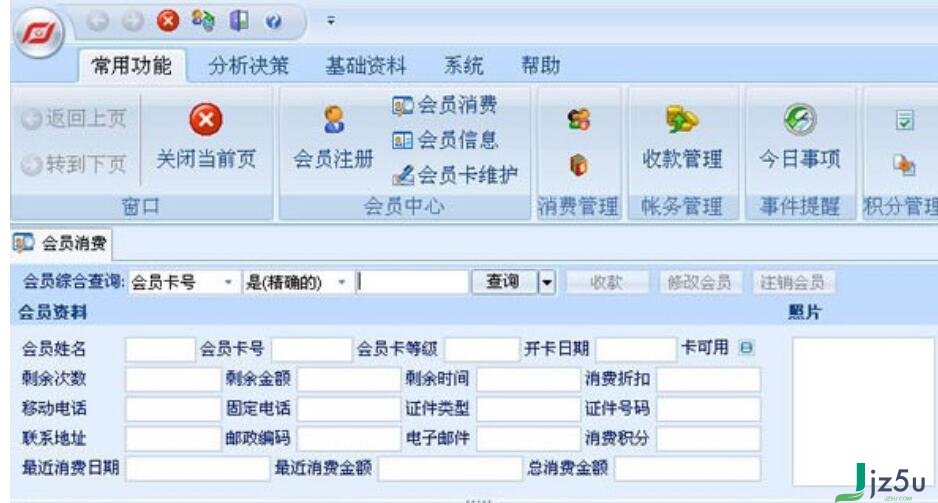Click the member 照片 photo box
Viewport: 938px width, 503px height.
[863, 411]
